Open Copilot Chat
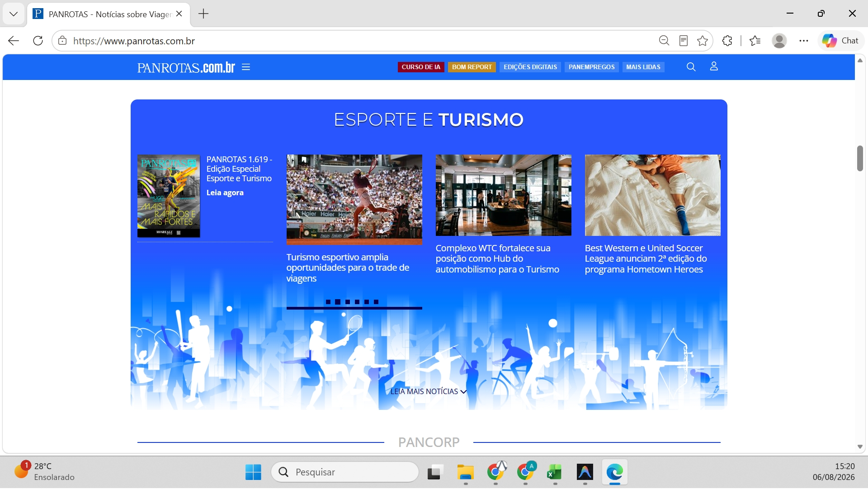The image size is (868, 489). coord(840,41)
